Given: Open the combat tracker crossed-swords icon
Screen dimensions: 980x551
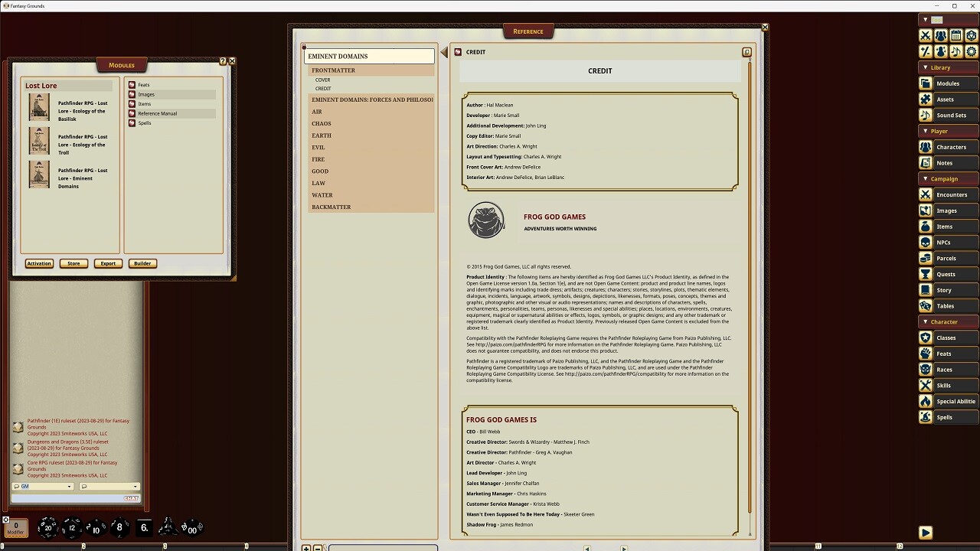Looking at the screenshot, I should click(925, 35).
